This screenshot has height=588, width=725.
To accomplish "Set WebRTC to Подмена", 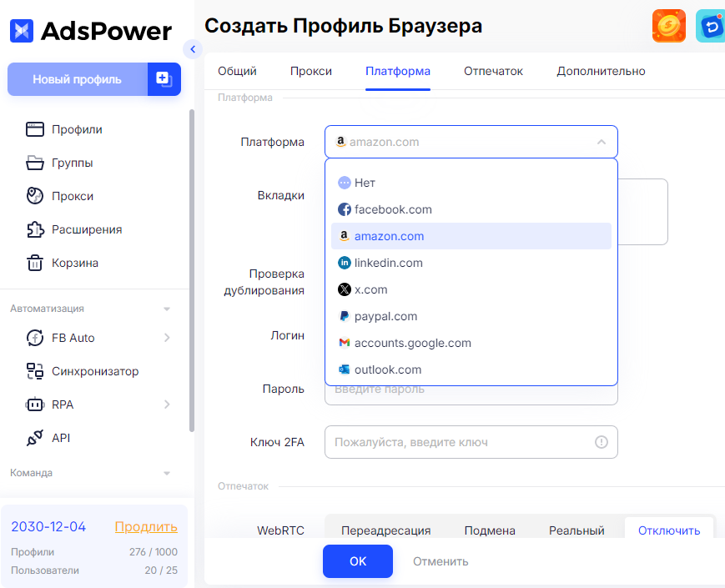I will click(x=490, y=530).
